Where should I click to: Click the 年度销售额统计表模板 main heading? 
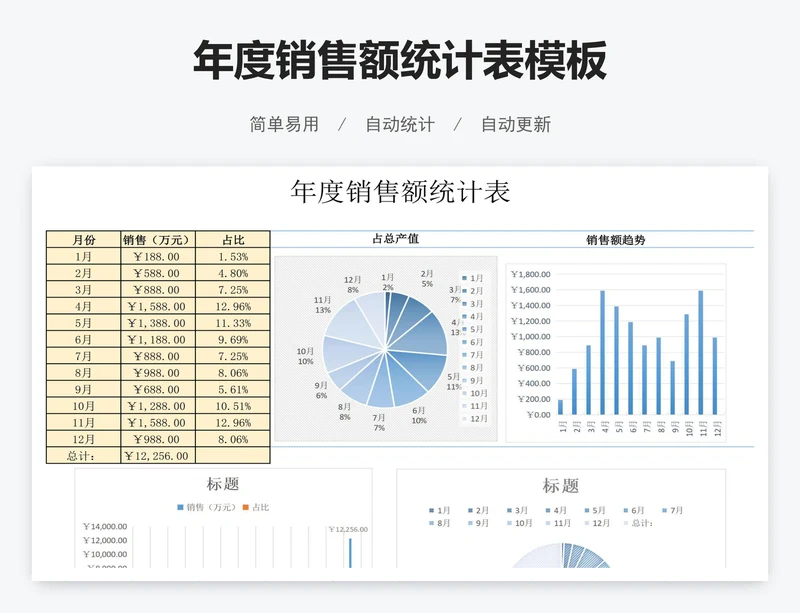400,60
